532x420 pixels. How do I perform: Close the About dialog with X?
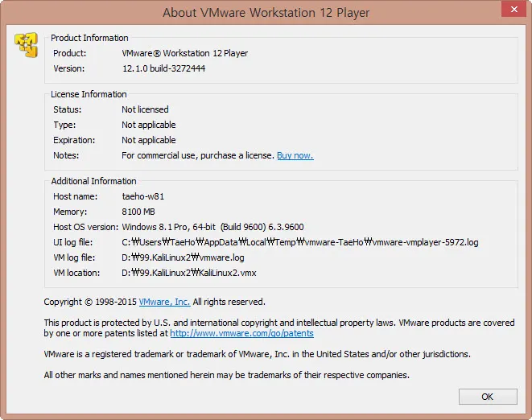point(513,9)
